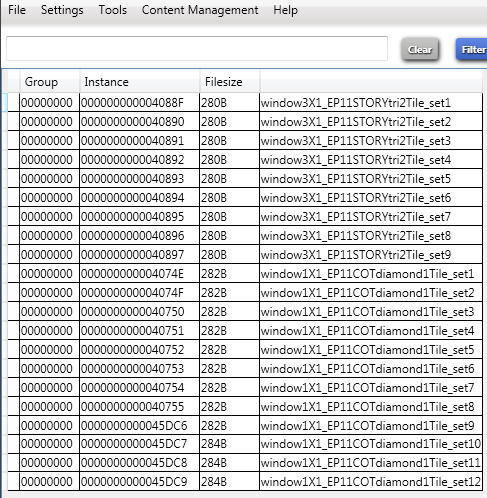Click instance cell 0000000000040753
This screenshot has height=498, width=487.
pos(140,369)
